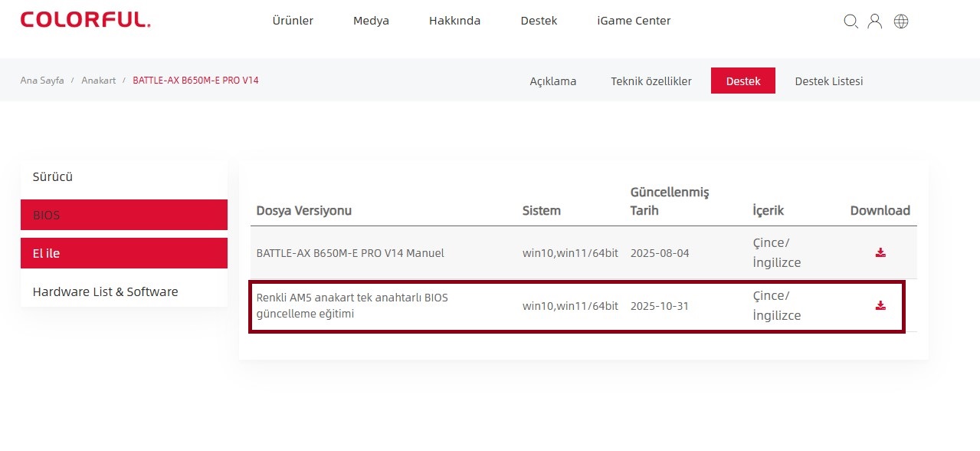The image size is (980, 451).
Task: Open the search magnifier icon
Action: click(851, 21)
